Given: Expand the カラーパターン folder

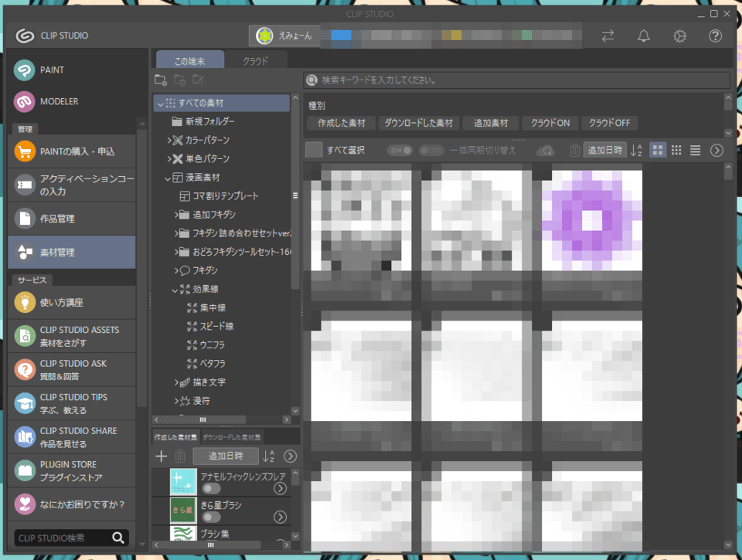Looking at the screenshot, I should (x=169, y=140).
